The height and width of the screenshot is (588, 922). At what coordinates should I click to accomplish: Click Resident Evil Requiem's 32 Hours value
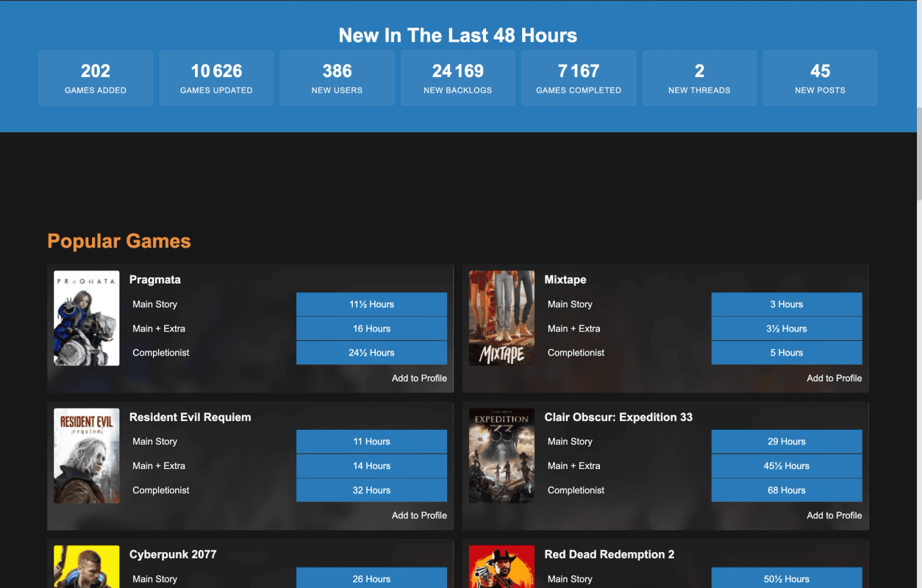click(372, 490)
